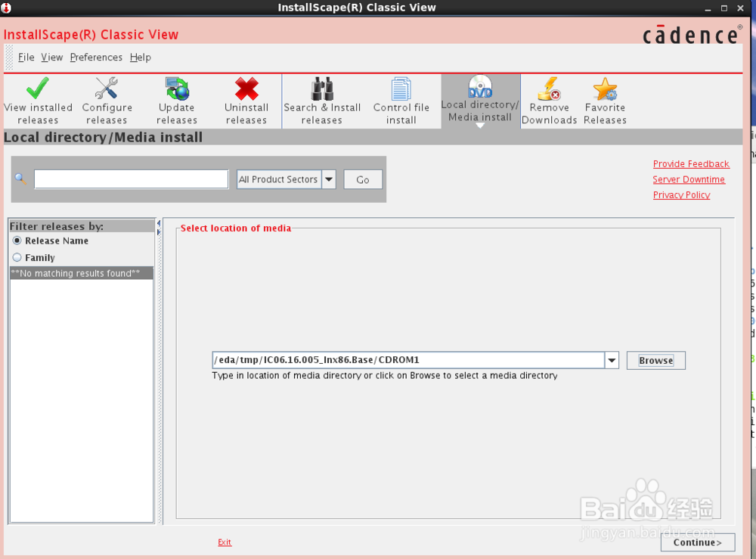Screen dimensions: 756x559
Task: Select Release Name radio button
Action: pos(17,241)
